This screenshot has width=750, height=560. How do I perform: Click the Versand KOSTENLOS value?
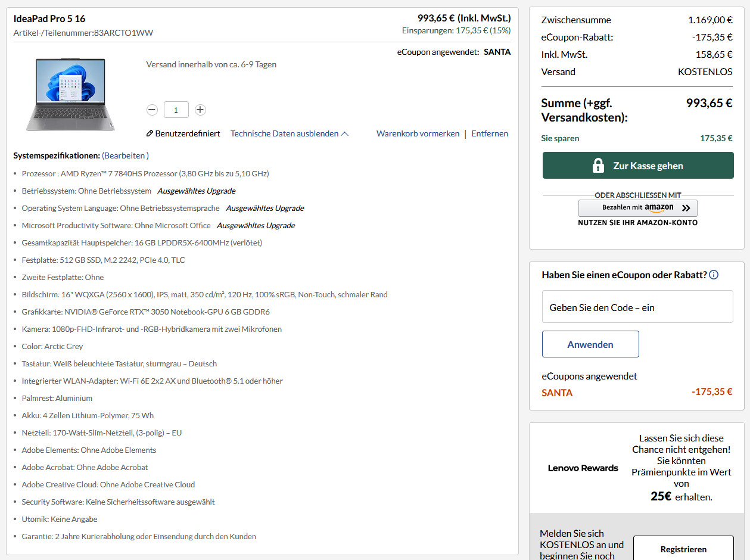705,71
